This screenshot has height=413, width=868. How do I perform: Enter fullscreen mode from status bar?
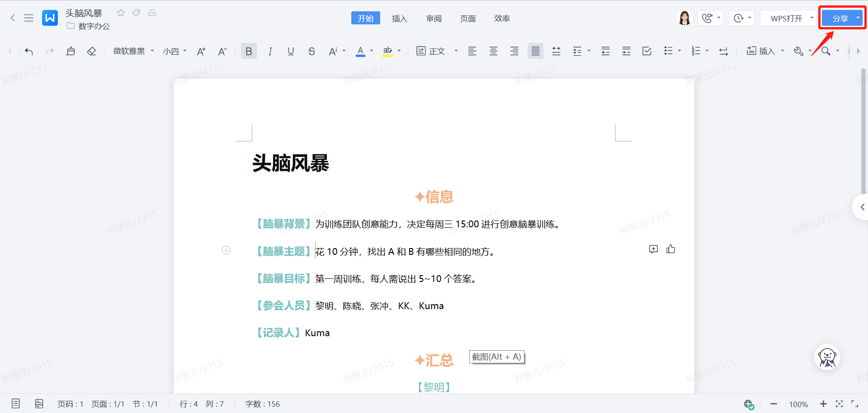(x=854, y=404)
